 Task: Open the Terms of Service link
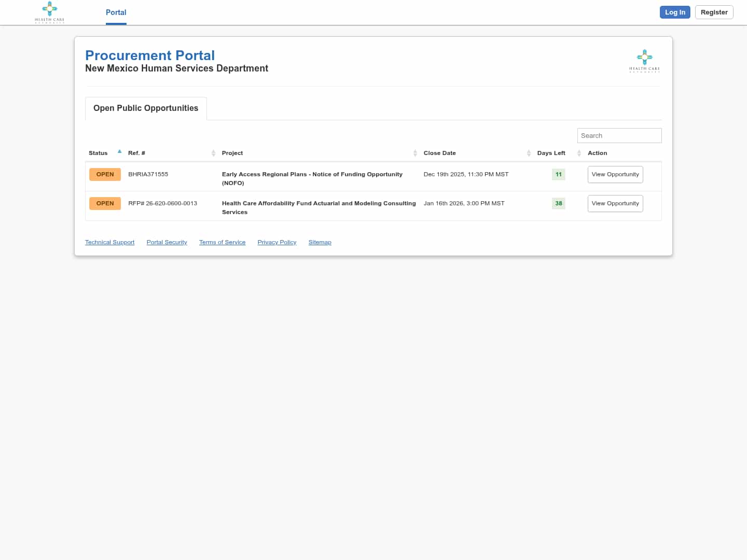coord(222,242)
